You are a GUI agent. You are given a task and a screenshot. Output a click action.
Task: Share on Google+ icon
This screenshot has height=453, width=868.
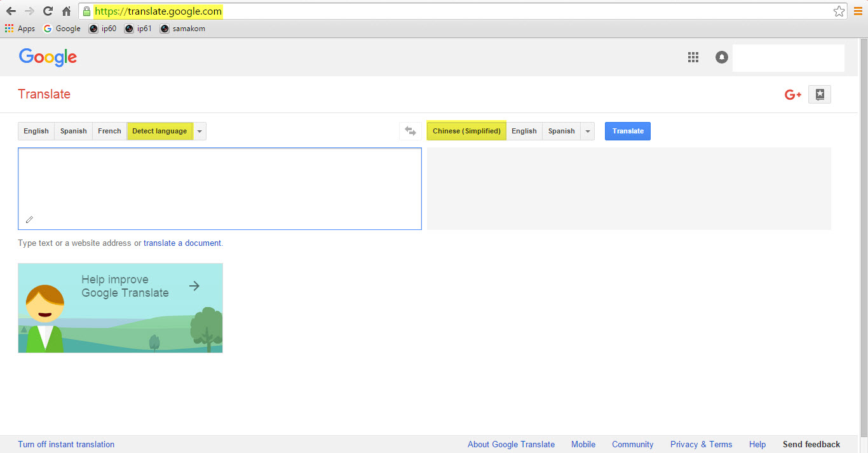click(x=792, y=95)
